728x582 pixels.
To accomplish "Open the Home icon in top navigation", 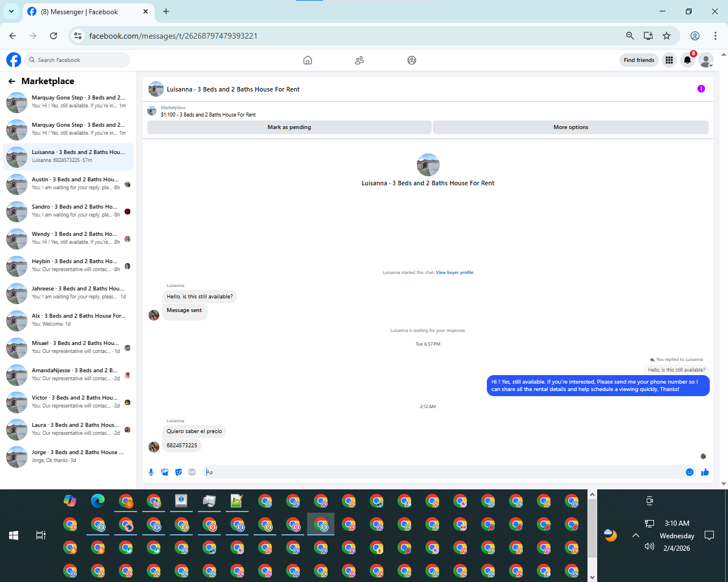I will tap(308, 60).
